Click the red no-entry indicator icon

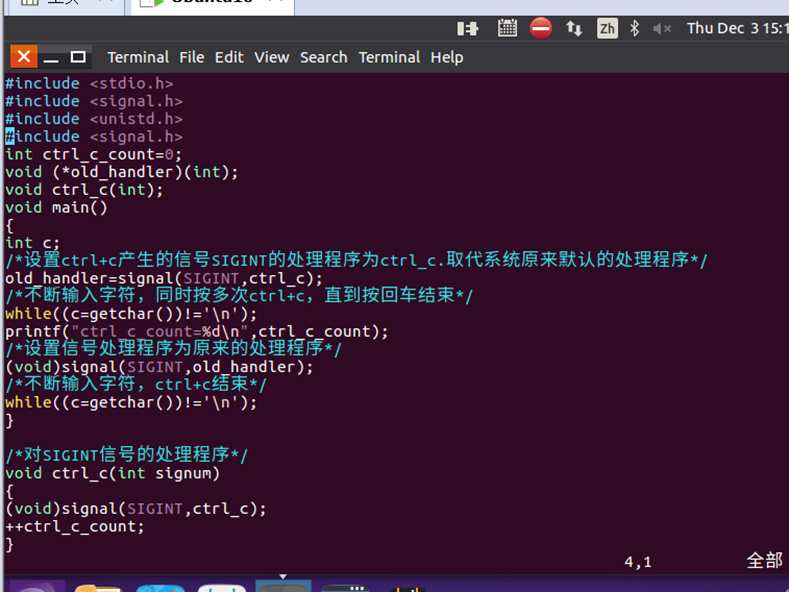click(541, 28)
